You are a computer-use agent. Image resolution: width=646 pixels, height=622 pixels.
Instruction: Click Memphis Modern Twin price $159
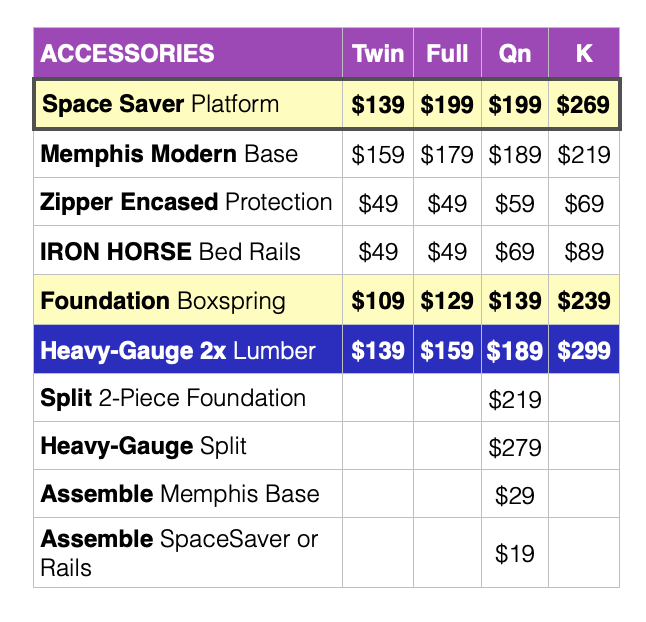pos(378,155)
